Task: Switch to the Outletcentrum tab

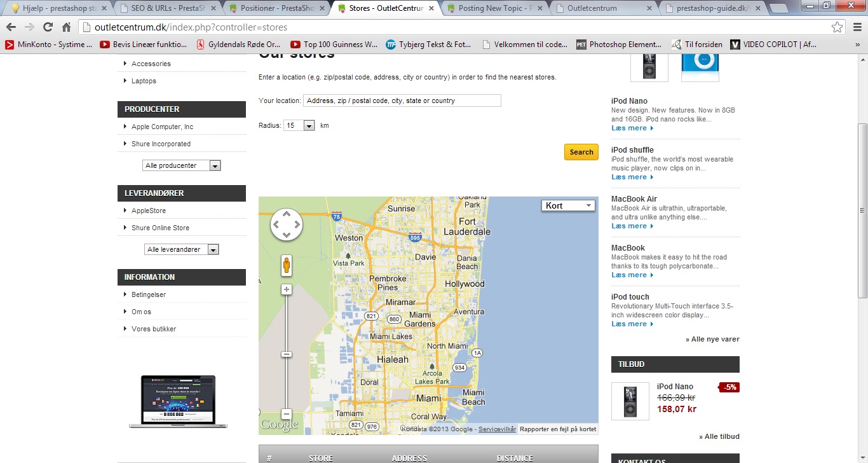Action: coord(603,8)
